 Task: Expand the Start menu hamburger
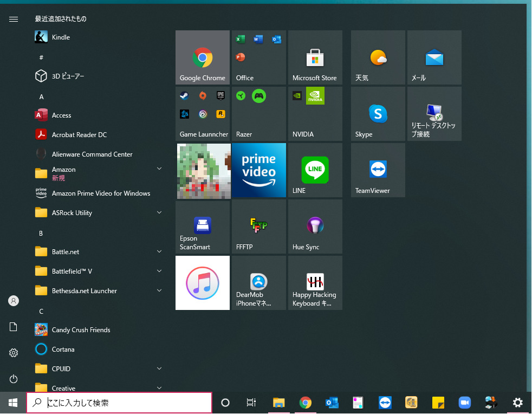point(14,19)
